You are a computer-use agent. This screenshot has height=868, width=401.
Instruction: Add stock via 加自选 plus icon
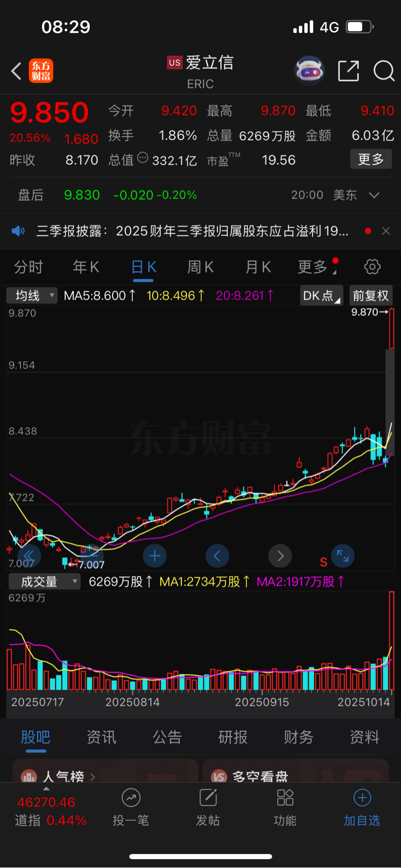click(x=362, y=798)
